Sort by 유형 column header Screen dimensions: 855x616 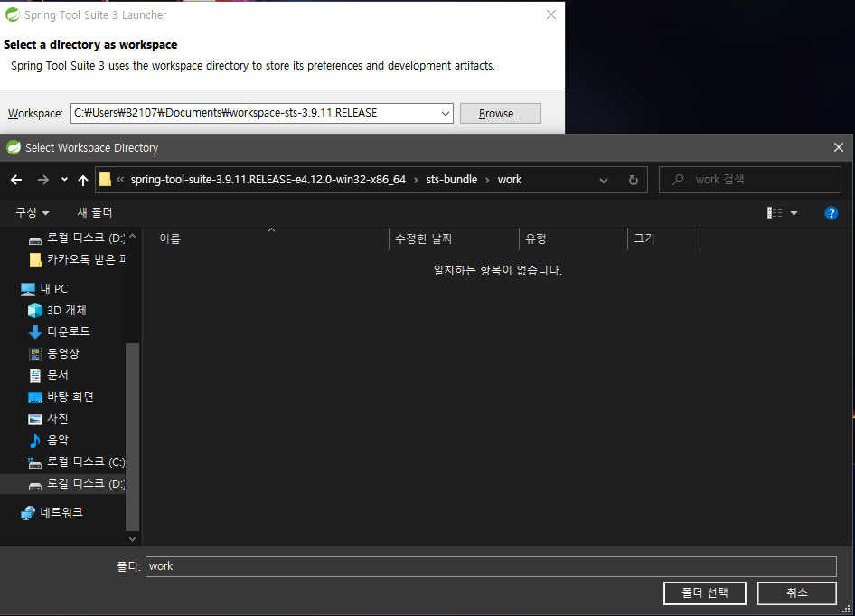coord(573,238)
